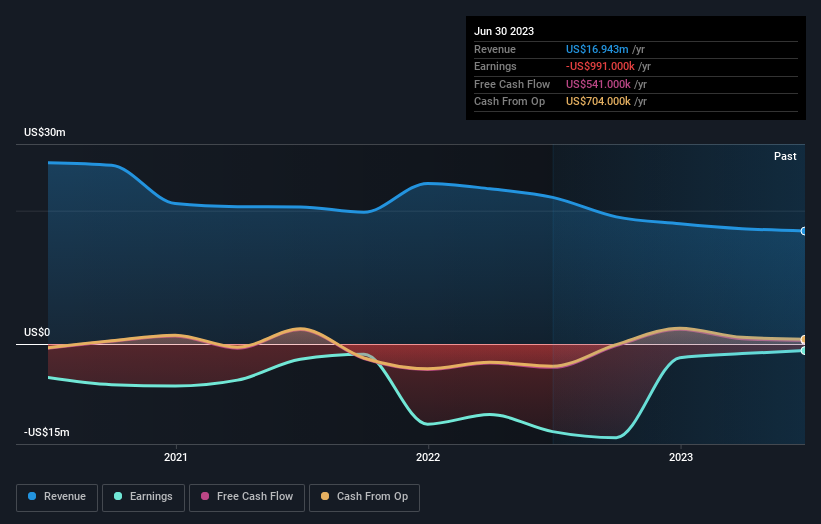This screenshot has height=524, width=821.
Task: Click the Cash From Op label in tooltip
Action: coord(509,102)
